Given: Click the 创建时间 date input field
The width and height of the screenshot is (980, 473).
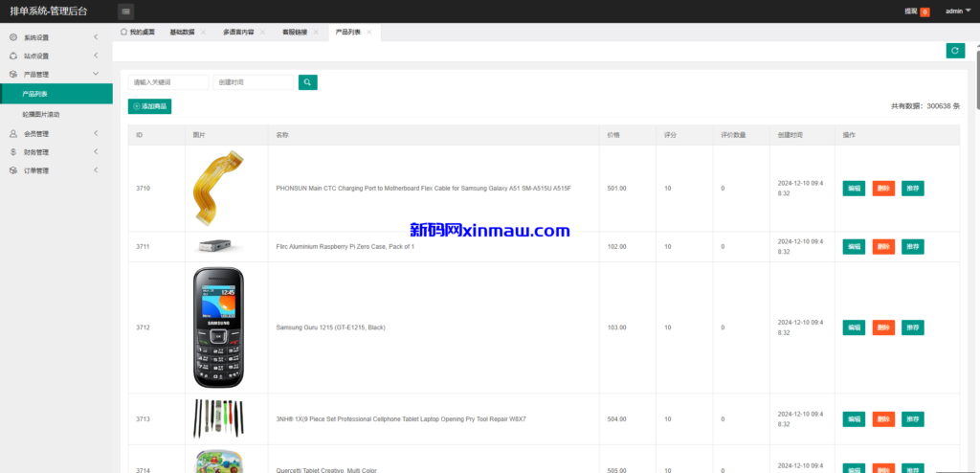Looking at the screenshot, I should pos(253,82).
